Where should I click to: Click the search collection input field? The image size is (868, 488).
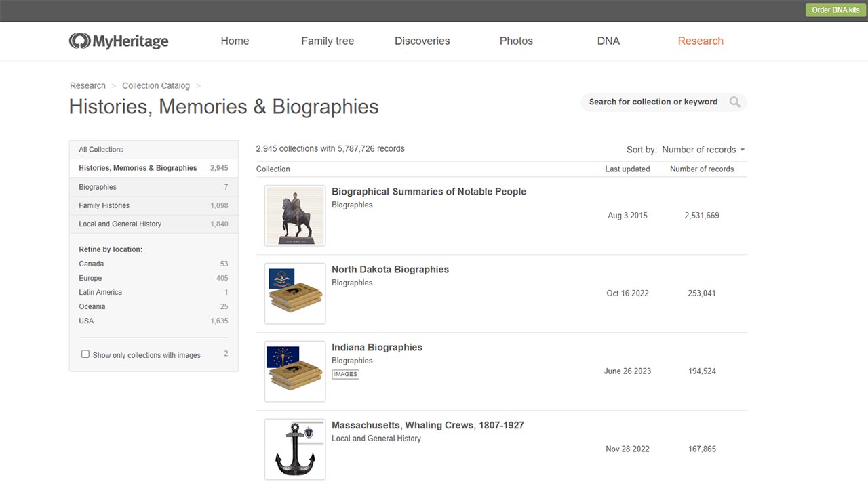point(651,102)
